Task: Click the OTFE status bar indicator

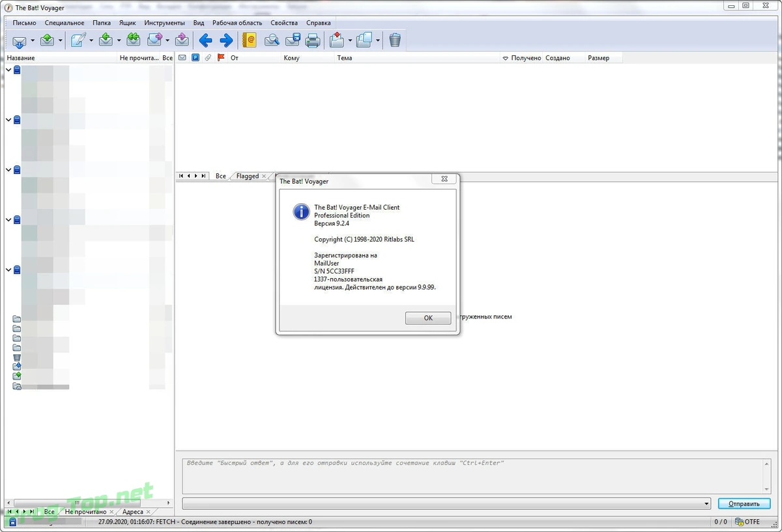Action: (x=747, y=522)
